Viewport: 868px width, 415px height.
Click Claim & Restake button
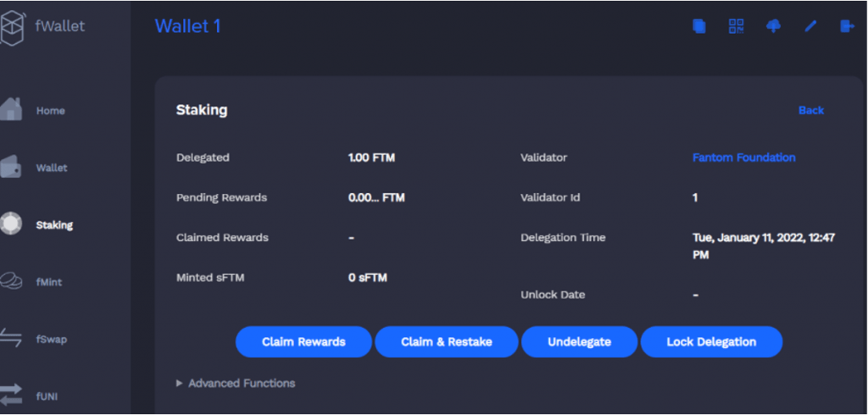(x=446, y=342)
